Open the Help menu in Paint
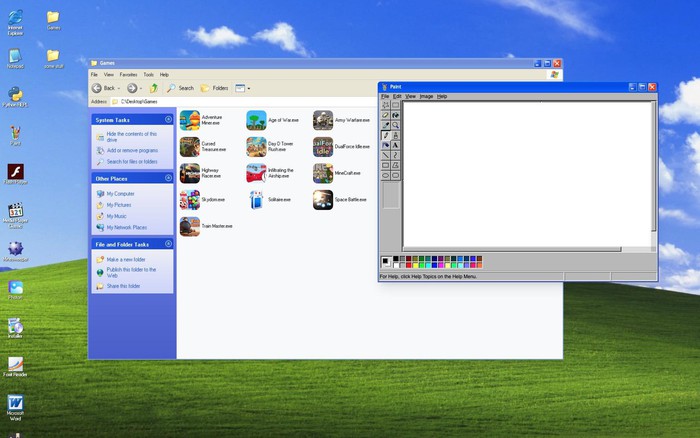 pos(442,96)
